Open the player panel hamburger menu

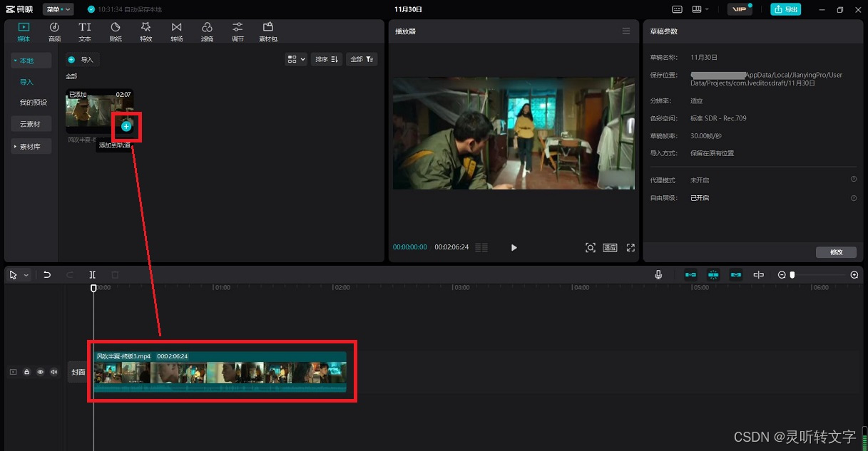tap(626, 31)
